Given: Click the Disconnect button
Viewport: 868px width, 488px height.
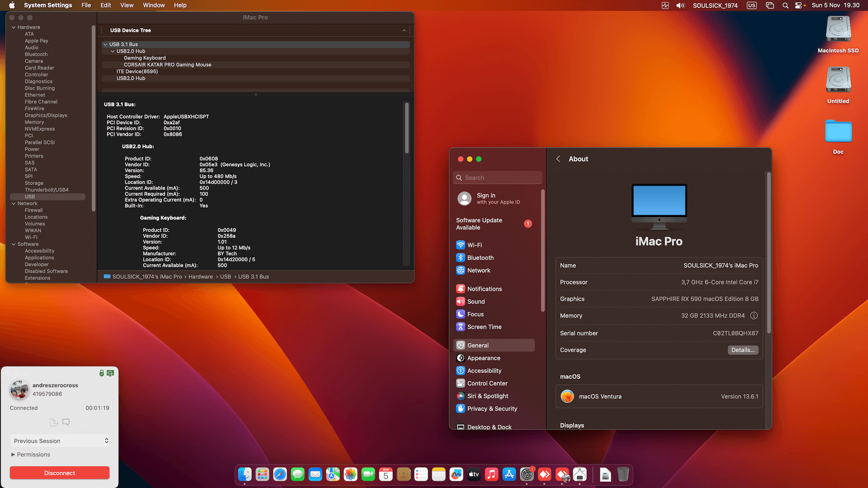Looking at the screenshot, I should click(x=59, y=473).
